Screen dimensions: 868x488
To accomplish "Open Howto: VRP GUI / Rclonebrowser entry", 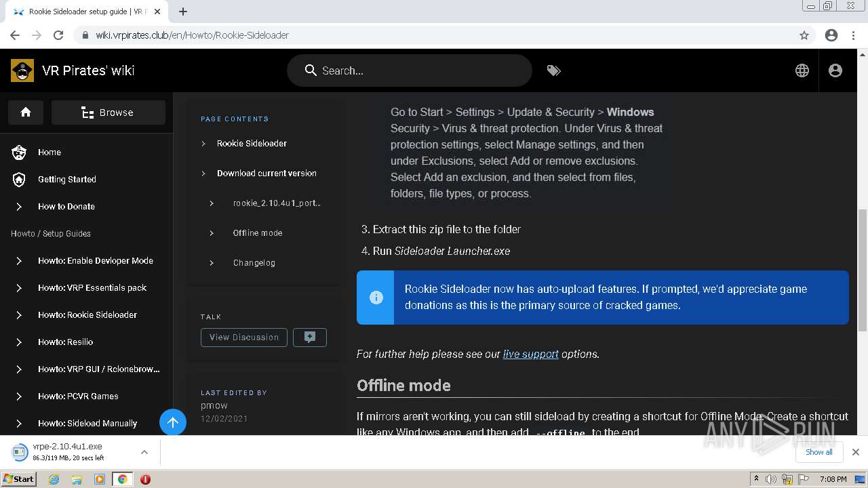I will [x=87, y=369].
